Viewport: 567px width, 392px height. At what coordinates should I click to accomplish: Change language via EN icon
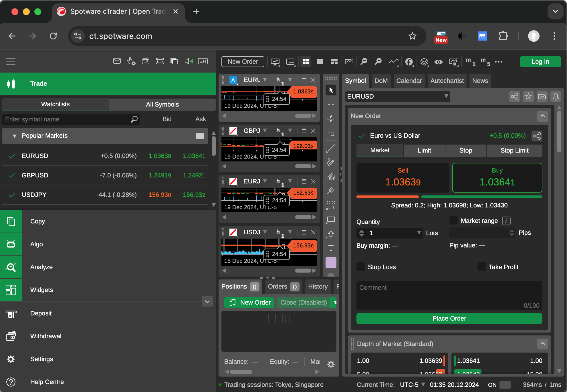203,61
